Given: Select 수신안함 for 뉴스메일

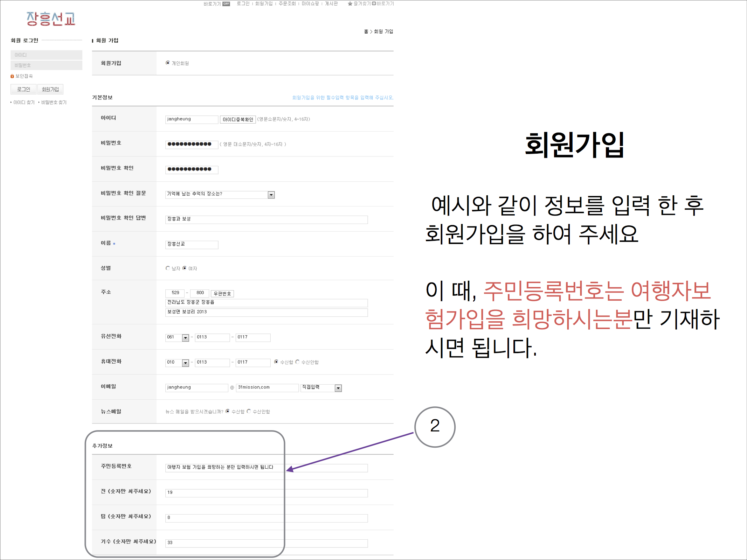Looking at the screenshot, I should (x=249, y=411).
